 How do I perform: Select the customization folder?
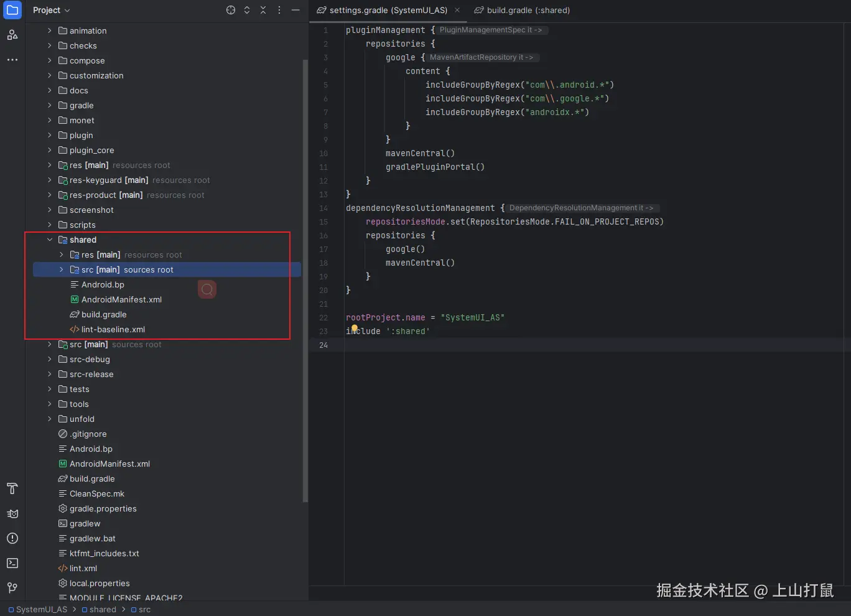coord(96,75)
